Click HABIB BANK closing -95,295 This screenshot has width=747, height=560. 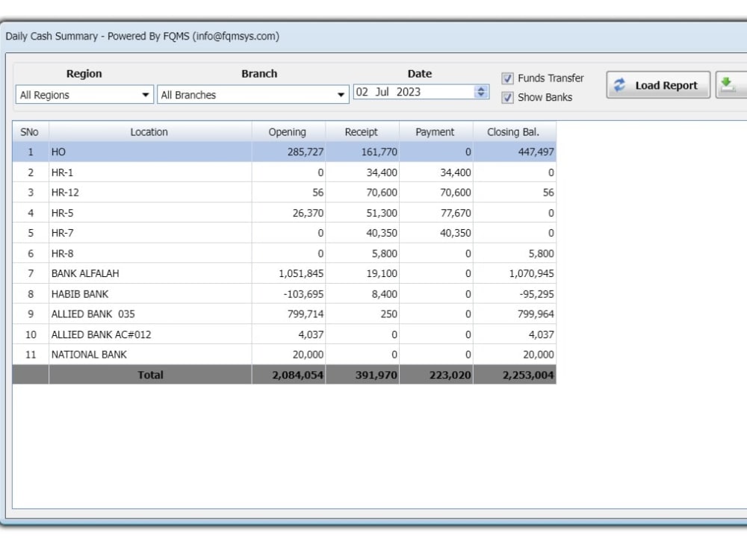(537, 293)
